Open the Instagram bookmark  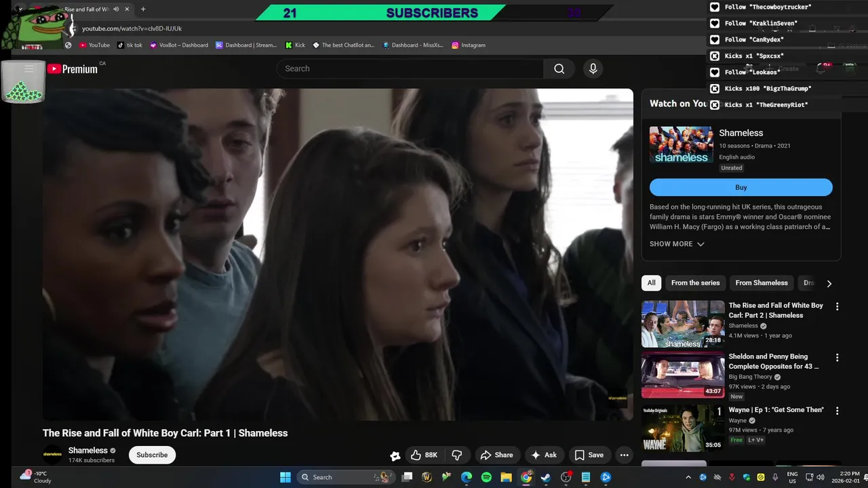coord(469,45)
